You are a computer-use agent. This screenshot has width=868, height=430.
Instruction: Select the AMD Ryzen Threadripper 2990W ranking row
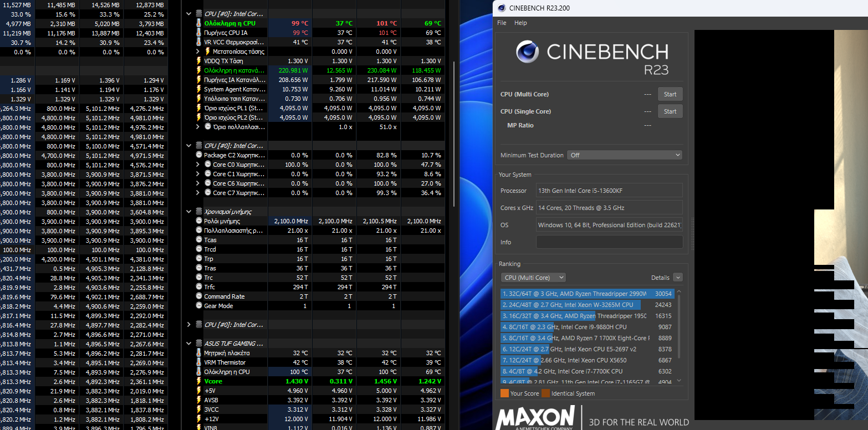coord(587,294)
